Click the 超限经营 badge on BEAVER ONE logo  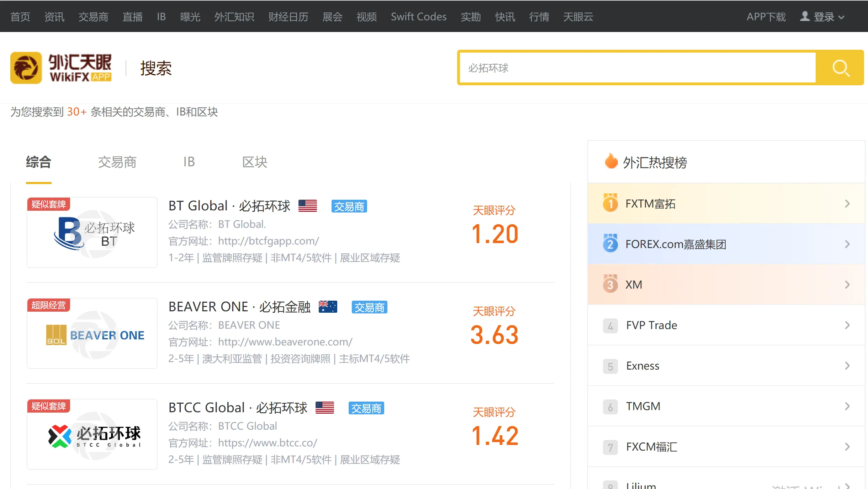(49, 305)
